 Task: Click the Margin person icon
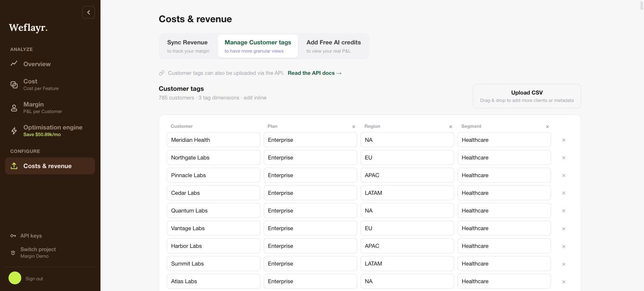click(x=14, y=108)
